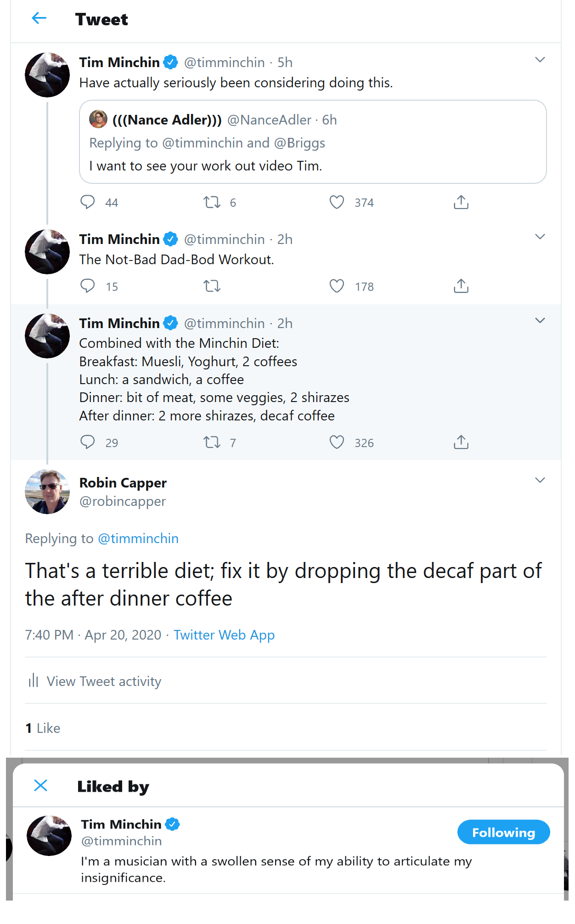
Task: Share the 'seriously been considering' tweet
Action: (x=461, y=202)
